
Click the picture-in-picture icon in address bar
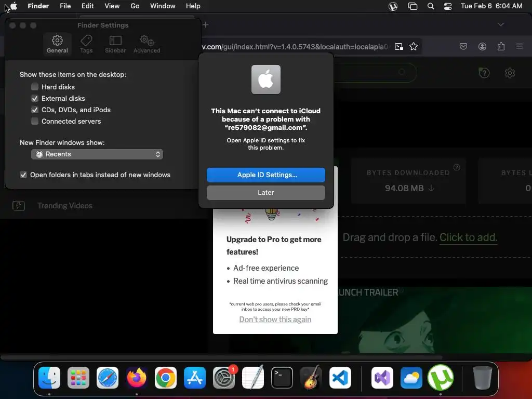coord(399,46)
